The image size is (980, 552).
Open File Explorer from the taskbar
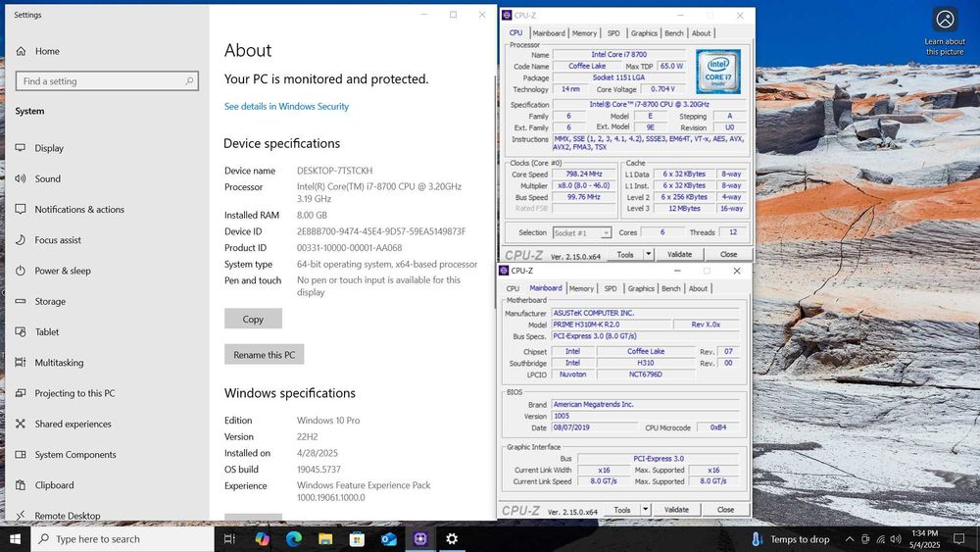(x=325, y=539)
